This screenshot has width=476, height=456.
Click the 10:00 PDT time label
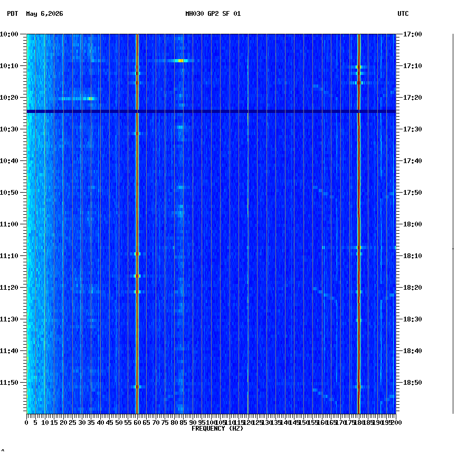(9, 34)
